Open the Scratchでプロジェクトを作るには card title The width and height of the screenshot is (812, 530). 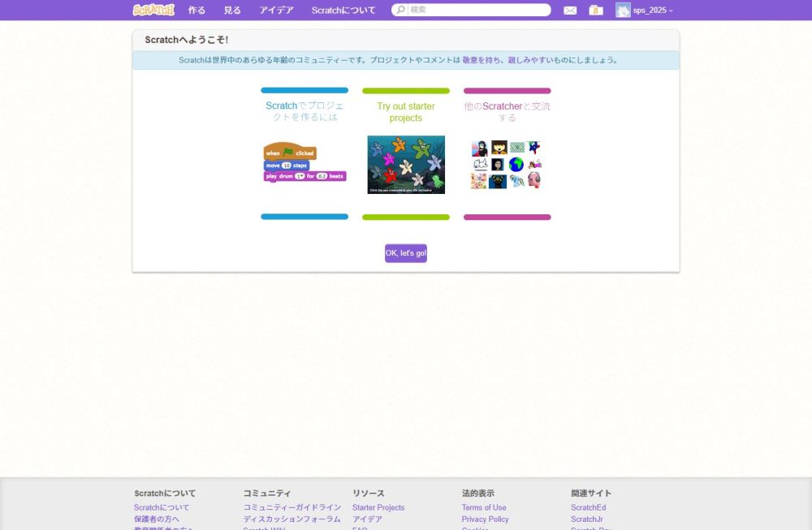tap(304, 111)
